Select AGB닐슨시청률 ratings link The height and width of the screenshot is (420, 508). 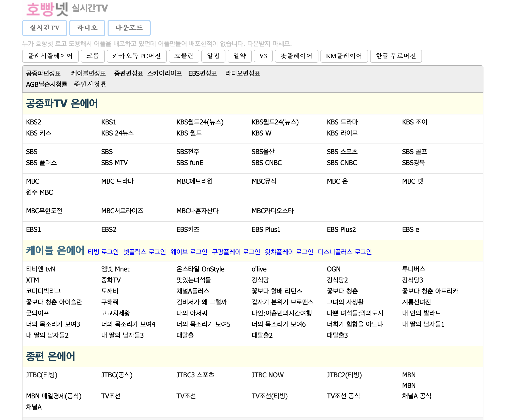47,84
